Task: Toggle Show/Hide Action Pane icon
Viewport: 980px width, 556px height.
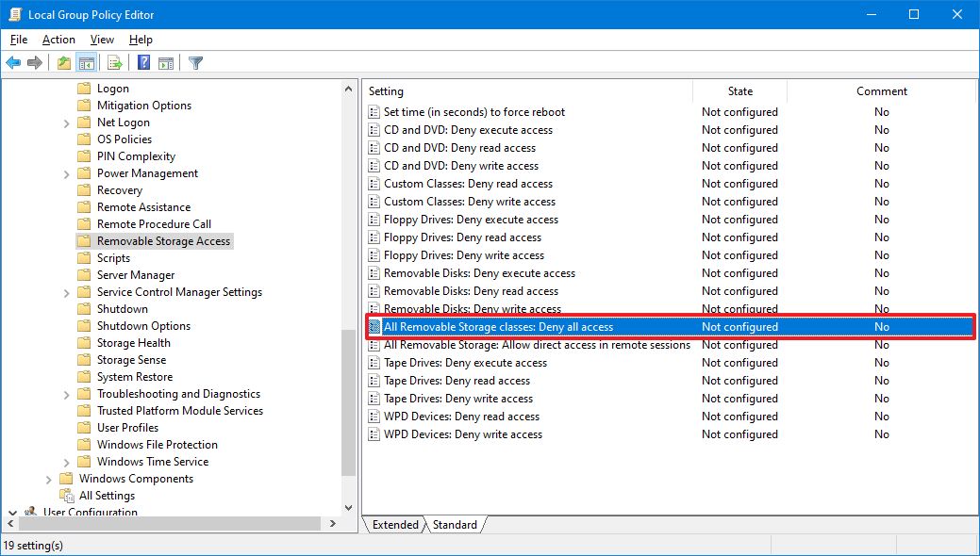Action: click(166, 63)
